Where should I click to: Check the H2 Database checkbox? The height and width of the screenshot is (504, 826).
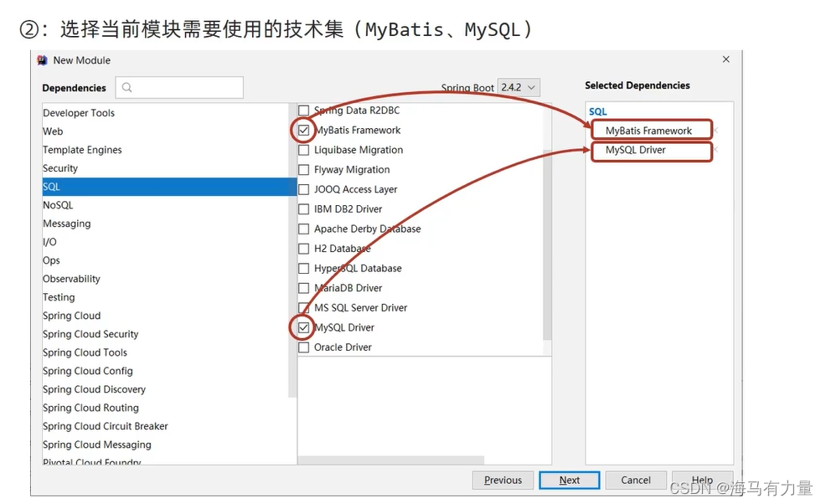coord(304,249)
